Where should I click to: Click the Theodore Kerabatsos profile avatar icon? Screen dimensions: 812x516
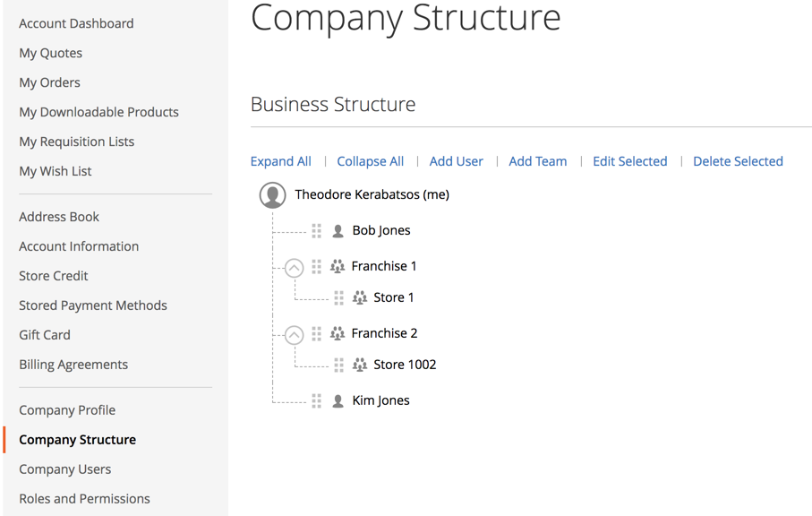(272, 194)
